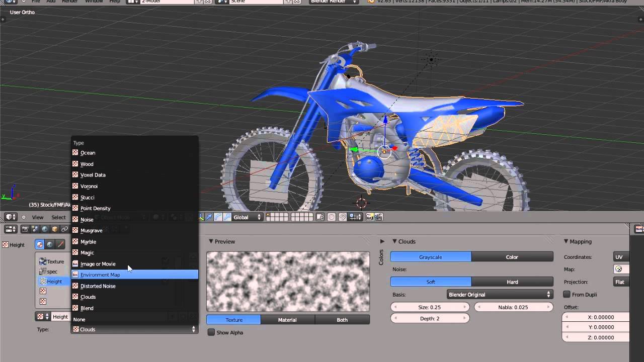Show world textures context icon

(x=50, y=244)
